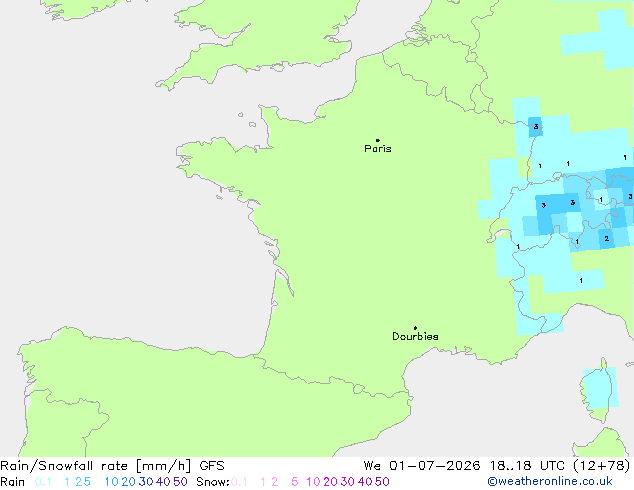Pick the Rain legend 10 value
The height and width of the screenshot is (490, 634).
click(x=112, y=482)
